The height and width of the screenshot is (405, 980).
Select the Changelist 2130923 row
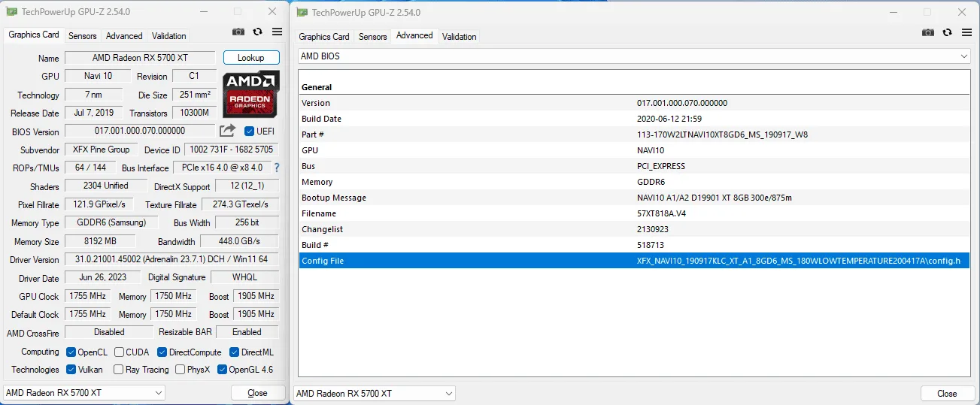[634, 229]
